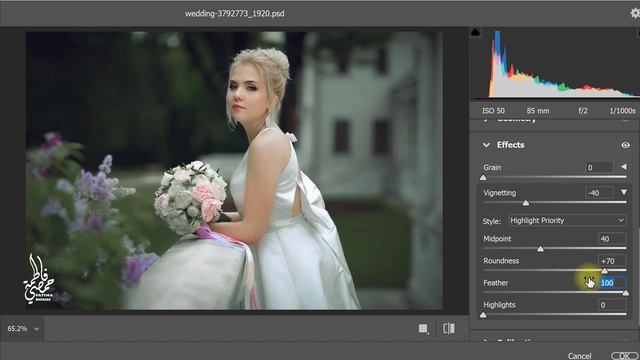
Task: Click the Feather value field
Action: click(612, 283)
